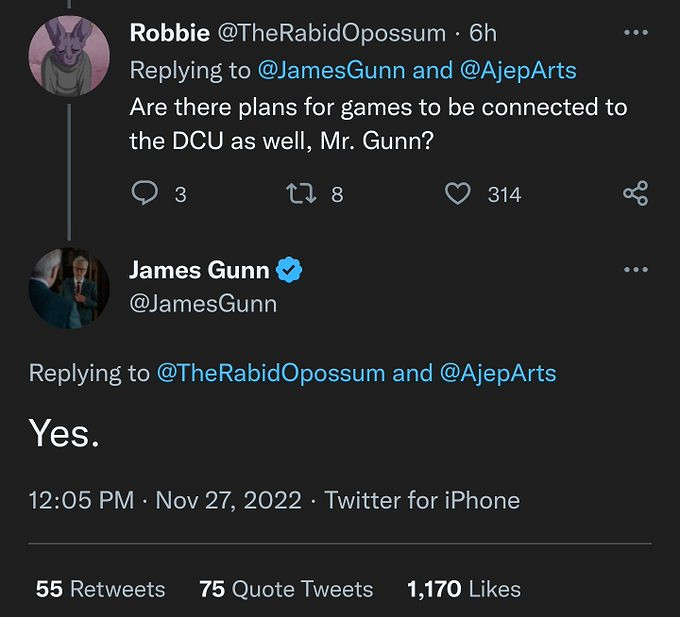Click the reply icon on Robbie's tweet
680x617 pixels.
tap(145, 194)
